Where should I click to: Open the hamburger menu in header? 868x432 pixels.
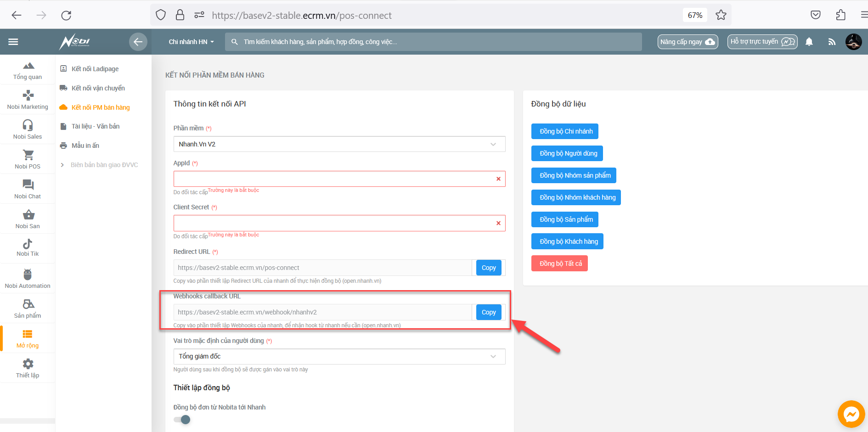point(13,42)
